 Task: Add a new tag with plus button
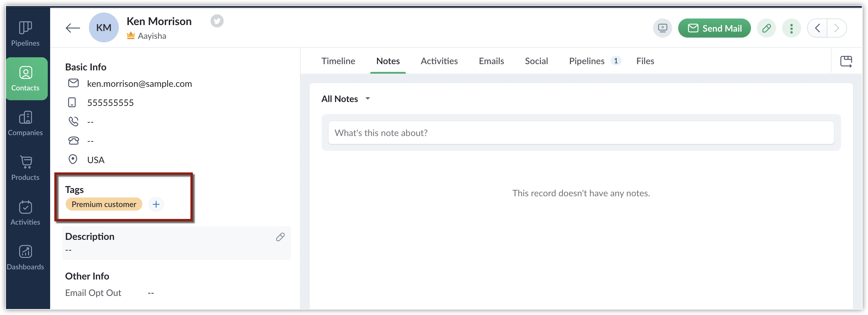coord(156,204)
